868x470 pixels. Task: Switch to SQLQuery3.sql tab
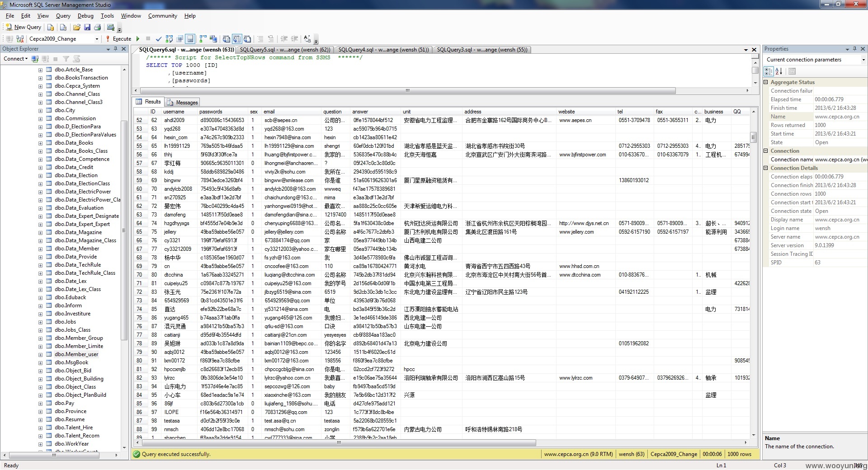482,50
